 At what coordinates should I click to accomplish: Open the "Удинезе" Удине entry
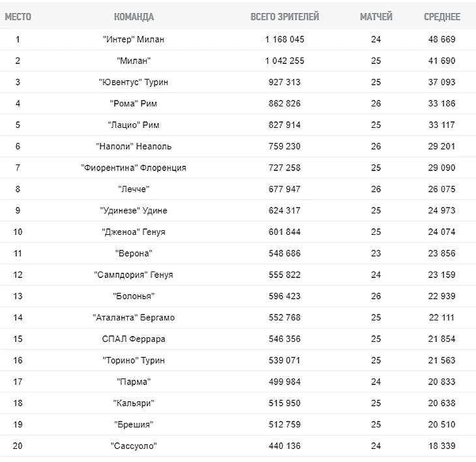(x=134, y=210)
